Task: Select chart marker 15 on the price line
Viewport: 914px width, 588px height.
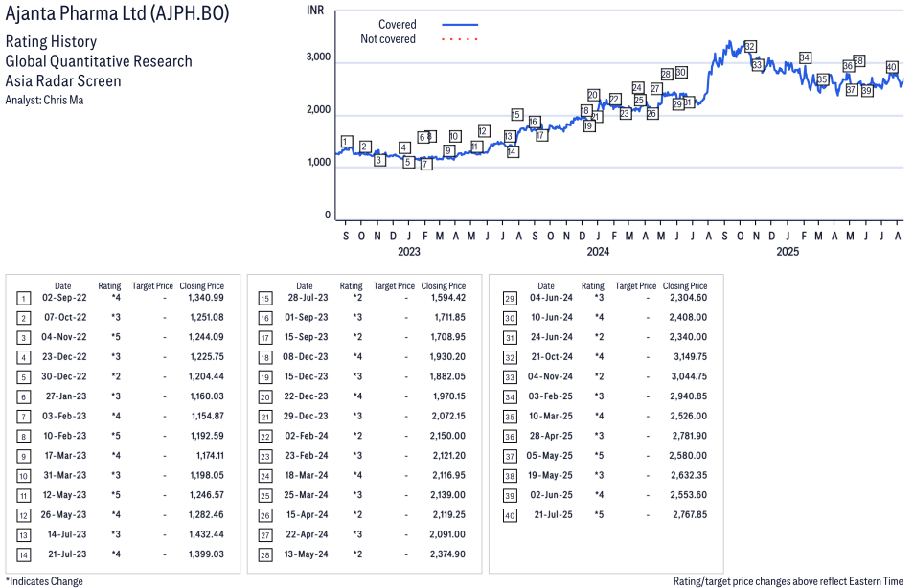Action: pos(516,114)
